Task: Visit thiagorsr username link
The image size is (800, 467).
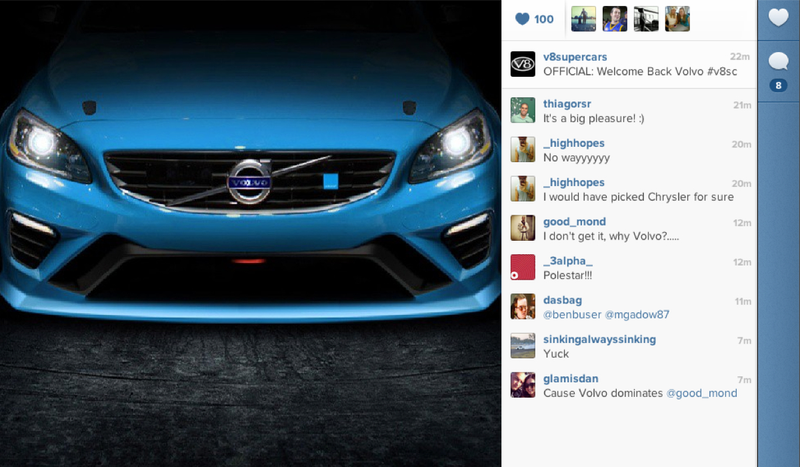Action: [x=567, y=104]
